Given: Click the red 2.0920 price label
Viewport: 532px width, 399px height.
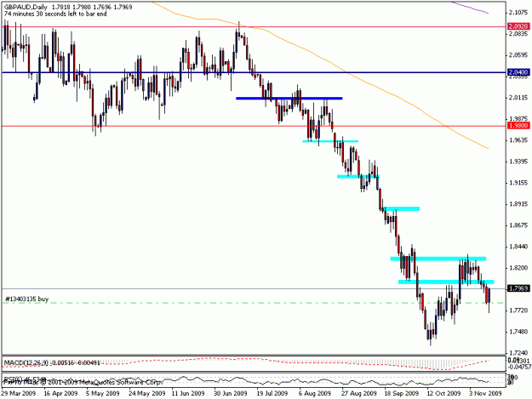Looking at the screenshot, I should [x=518, y=26].
